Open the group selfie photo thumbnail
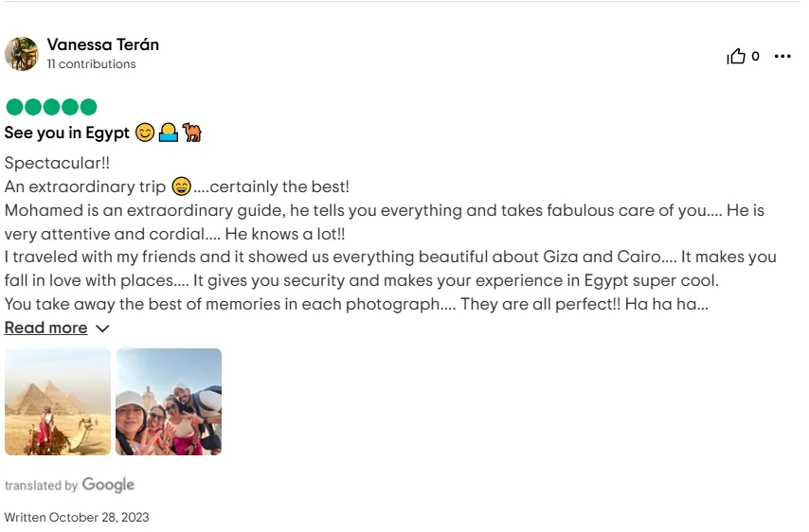The height and width of the screenshot is (532, 809). coord(169,401)
